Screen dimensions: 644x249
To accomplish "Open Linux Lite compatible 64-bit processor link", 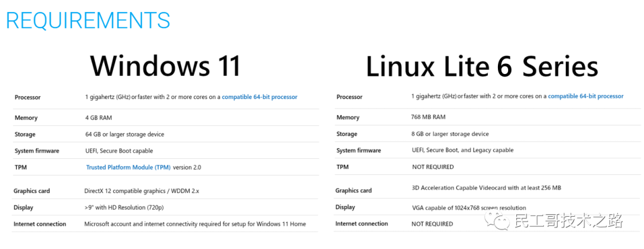I will [x=586, y=96].
